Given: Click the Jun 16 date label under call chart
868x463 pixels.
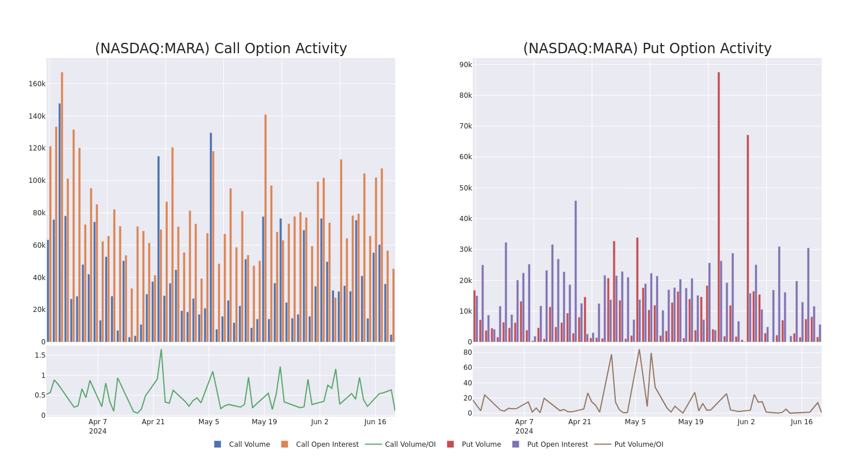Looking at the screenshot, I should pyautogui.click(x=375, y=422).
